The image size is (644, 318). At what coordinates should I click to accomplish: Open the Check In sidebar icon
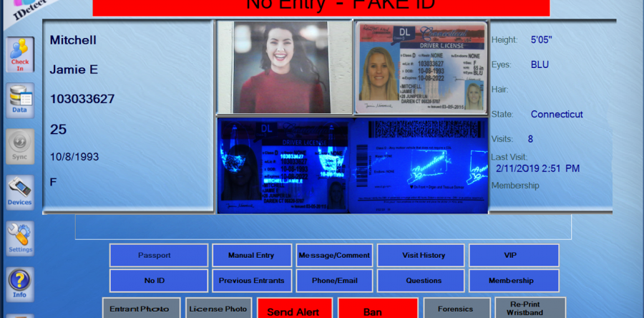tap(20, 54)
